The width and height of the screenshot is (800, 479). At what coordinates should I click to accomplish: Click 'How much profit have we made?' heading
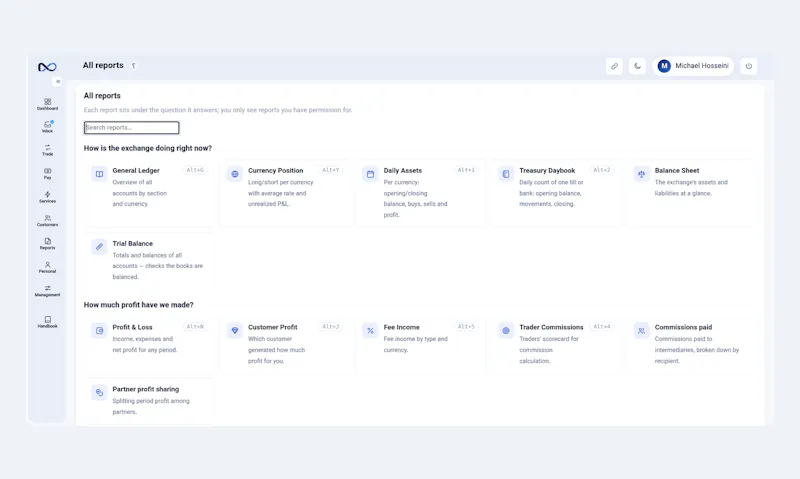(x=139, y=305)
